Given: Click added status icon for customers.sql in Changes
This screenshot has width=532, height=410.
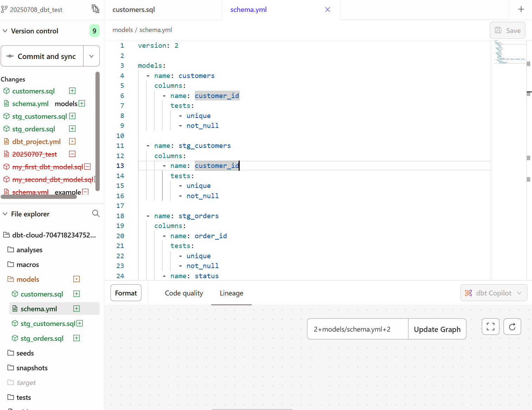Looking at the screenshot, I should click(x=72, y=91).
